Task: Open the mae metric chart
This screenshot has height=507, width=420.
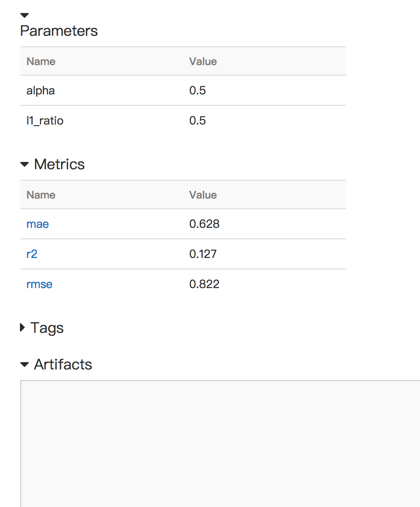Action: (x=37, y=224)
